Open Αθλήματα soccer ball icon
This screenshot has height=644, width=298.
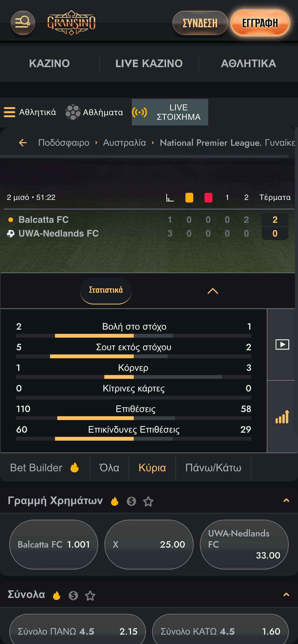click(x=73, y=112)
